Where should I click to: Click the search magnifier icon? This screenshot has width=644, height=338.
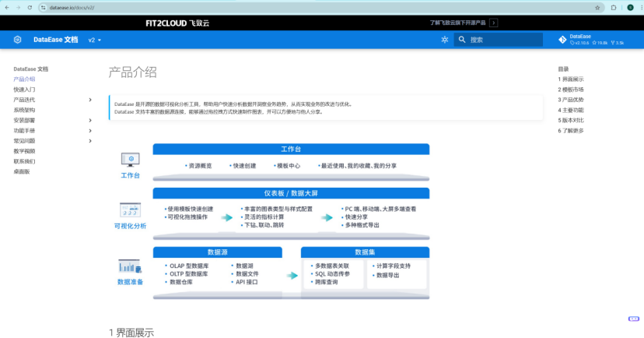(x=462, y=40)
